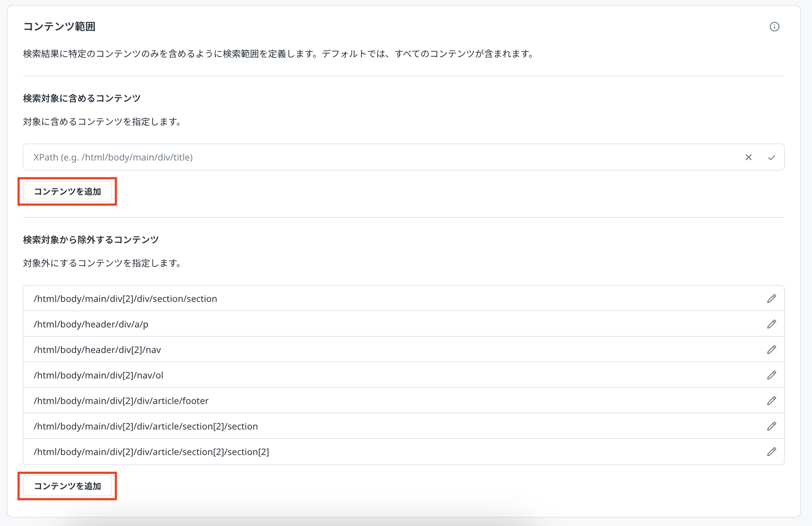Click コンテンツを追加 under the excluded content section
This screenshot has width=812, height=526.
67,486
